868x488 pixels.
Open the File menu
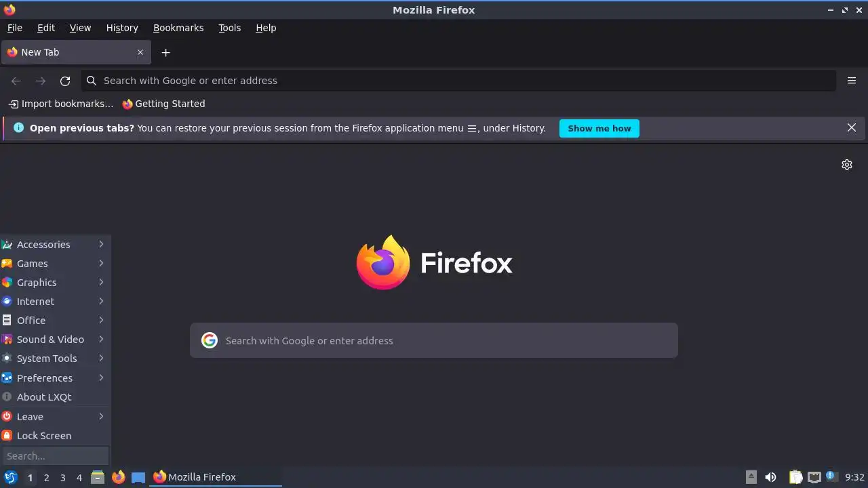click(15, 28)
